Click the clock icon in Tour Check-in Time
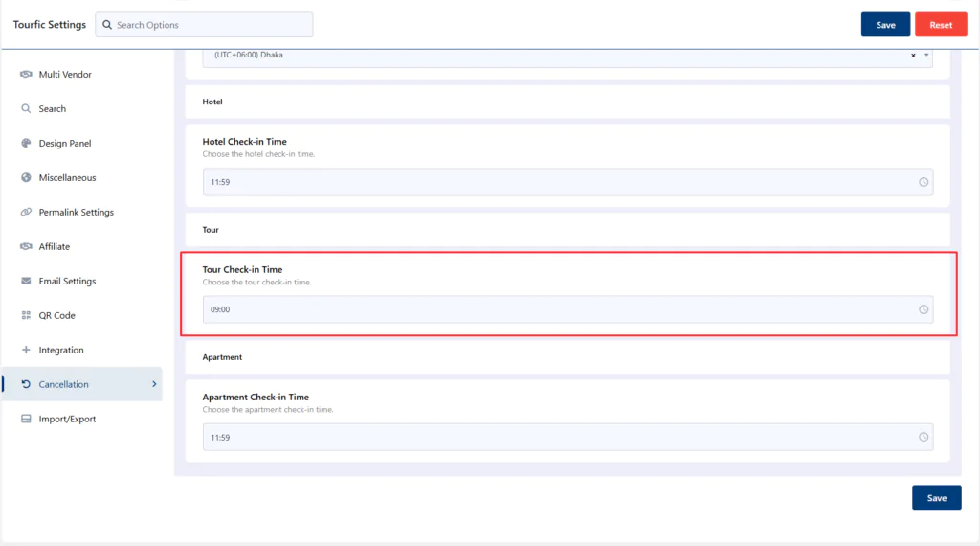Screen dimensions: 980x546 pos(924,309)
